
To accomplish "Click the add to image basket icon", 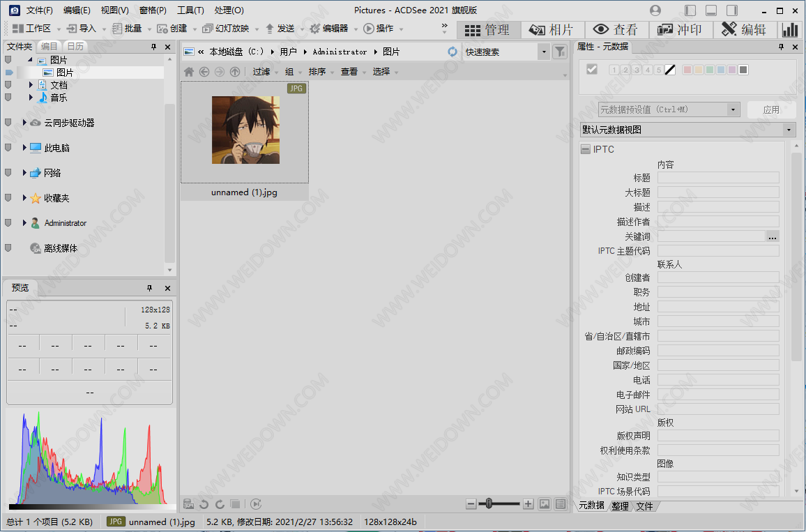I will click(x=188, y=504).
